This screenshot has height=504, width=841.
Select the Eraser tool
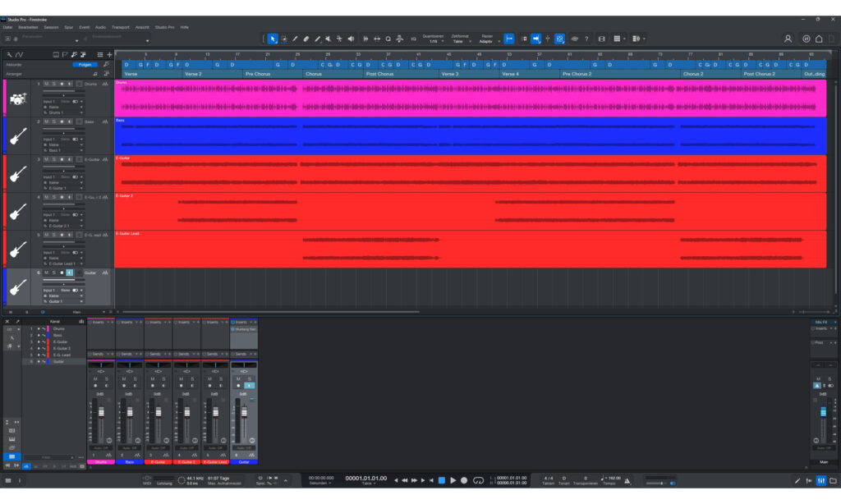pyautogui.click(x=306, y=39)
